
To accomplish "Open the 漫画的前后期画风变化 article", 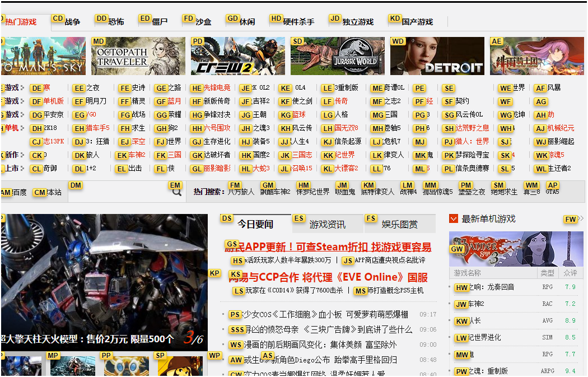I will (313, 345).
